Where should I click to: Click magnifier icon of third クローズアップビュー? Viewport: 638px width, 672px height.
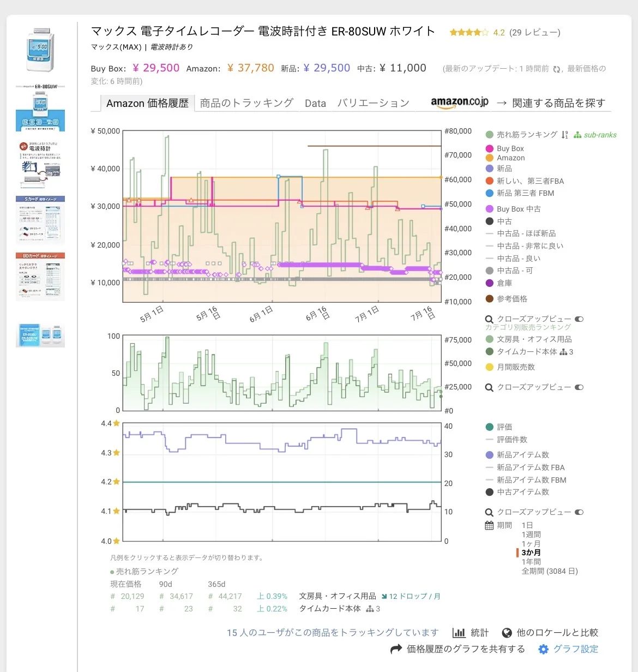coord(489,512)
